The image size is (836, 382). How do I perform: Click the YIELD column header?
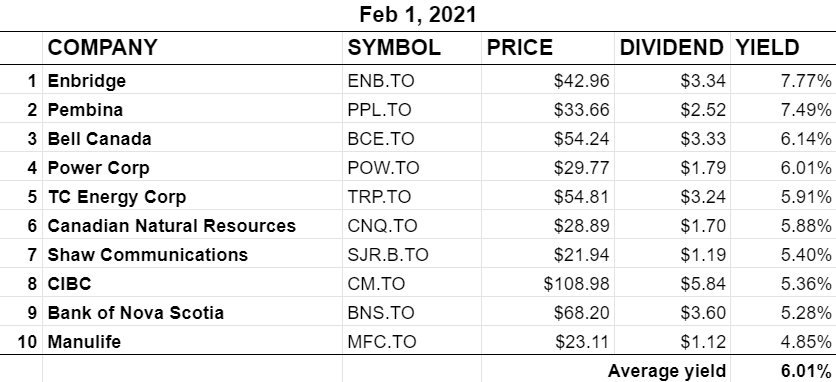783,48
